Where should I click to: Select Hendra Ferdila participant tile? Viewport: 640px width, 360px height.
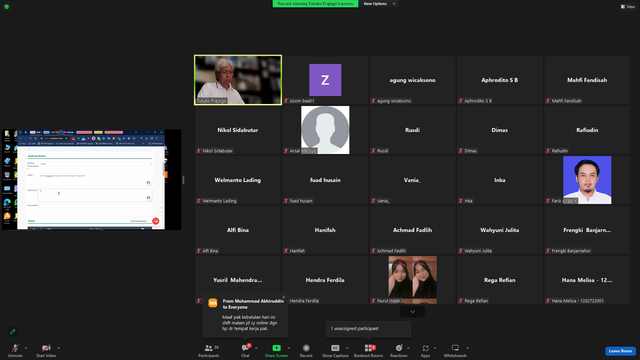pyautogui.click(x=325, y=280)
